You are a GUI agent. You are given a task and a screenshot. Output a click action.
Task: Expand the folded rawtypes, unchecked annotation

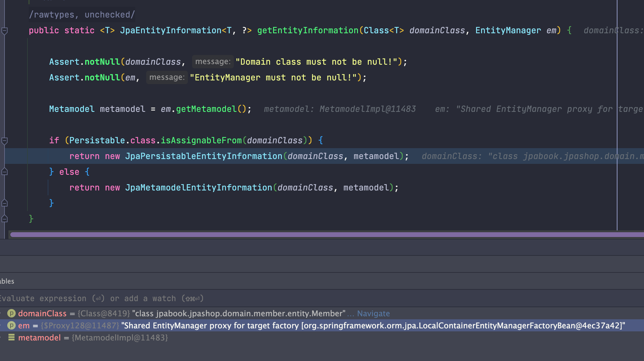(82, 15)
